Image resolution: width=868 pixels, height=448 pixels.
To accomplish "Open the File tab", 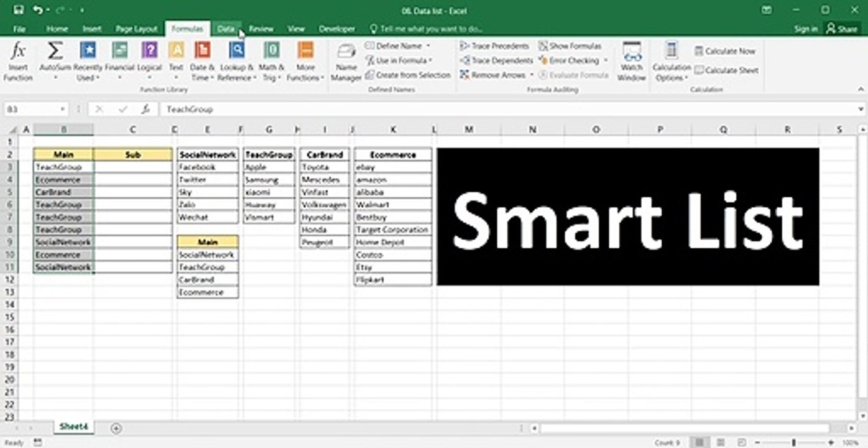I will click(x=19, y=29).
